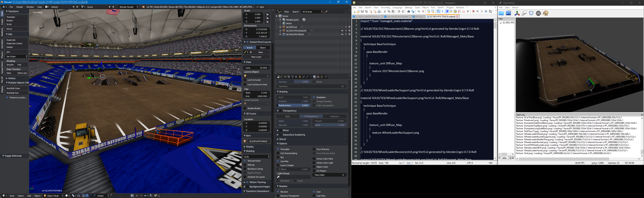The height and width of the screenshot is (198, 644).
Task: Toggle Vertex Color Paint checkbox
Action: pos(314,159)
